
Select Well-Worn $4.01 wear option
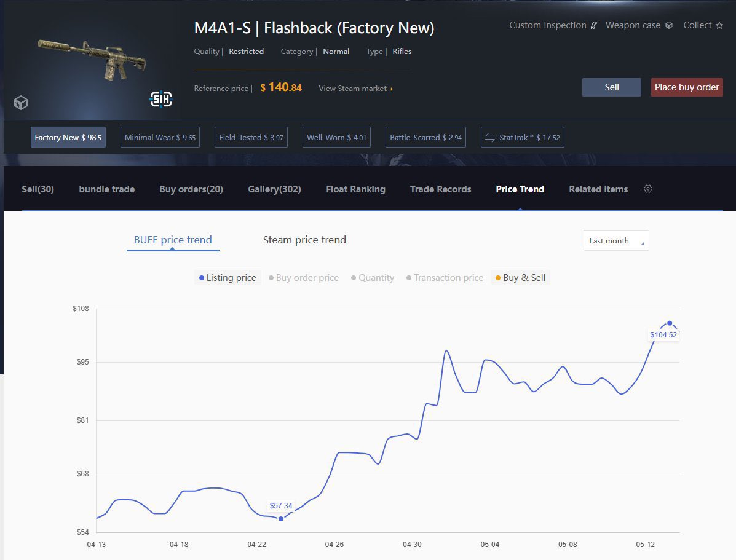(336, 137)
